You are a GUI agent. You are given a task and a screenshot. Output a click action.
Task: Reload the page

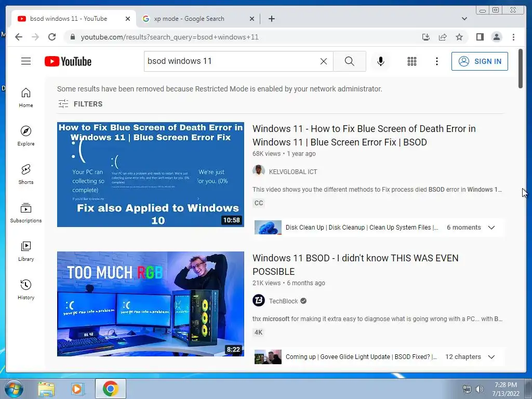52,37
